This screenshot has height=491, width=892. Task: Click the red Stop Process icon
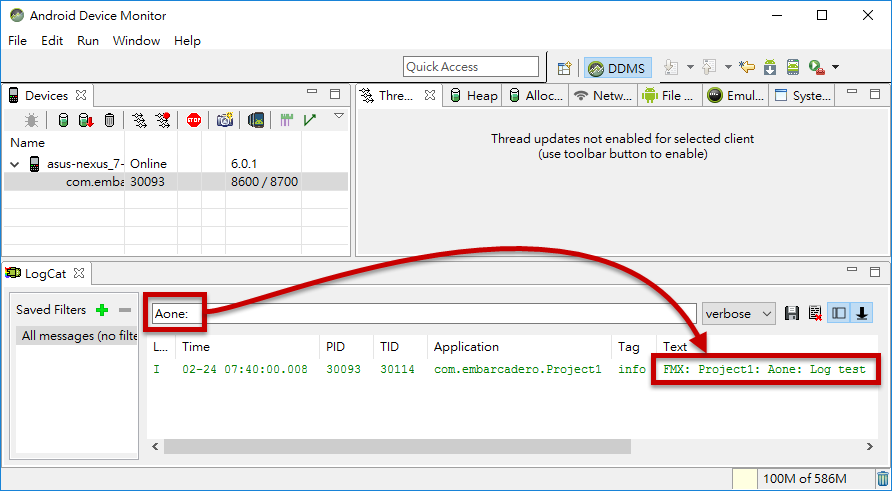(194, 120)
